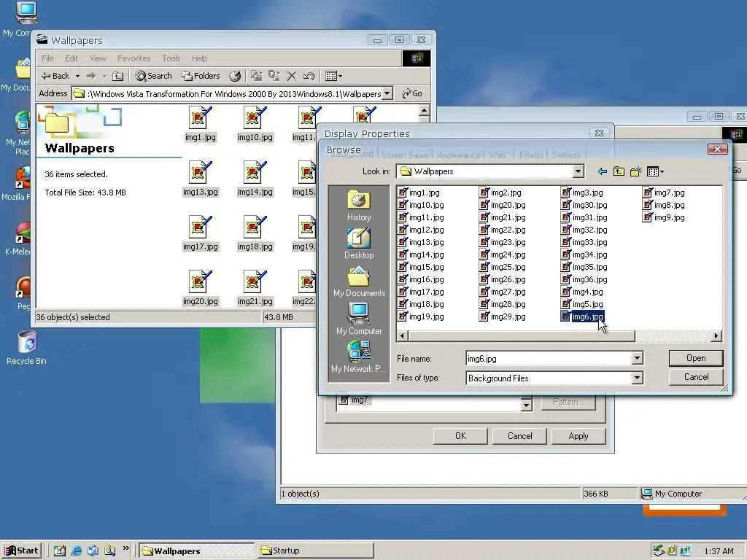This screenshot has height=560, width=747.
Task: Click the File name input field
Action: [549, 358]
